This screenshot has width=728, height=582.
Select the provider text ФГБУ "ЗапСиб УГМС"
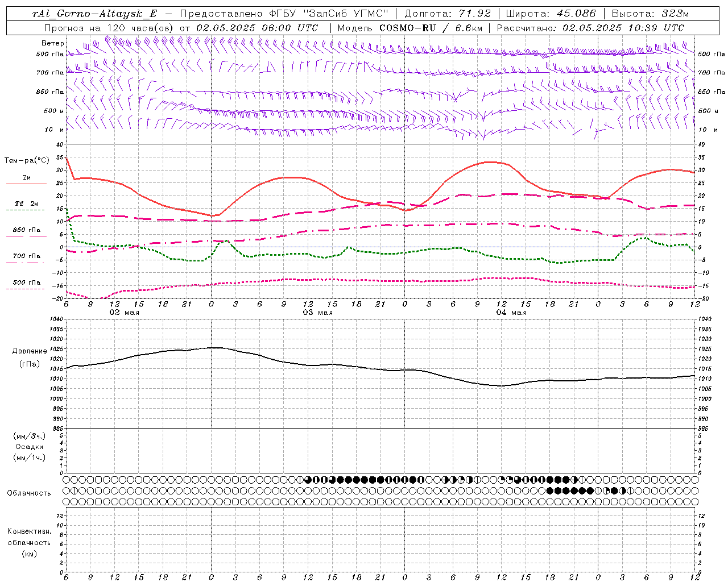(328, 14)
